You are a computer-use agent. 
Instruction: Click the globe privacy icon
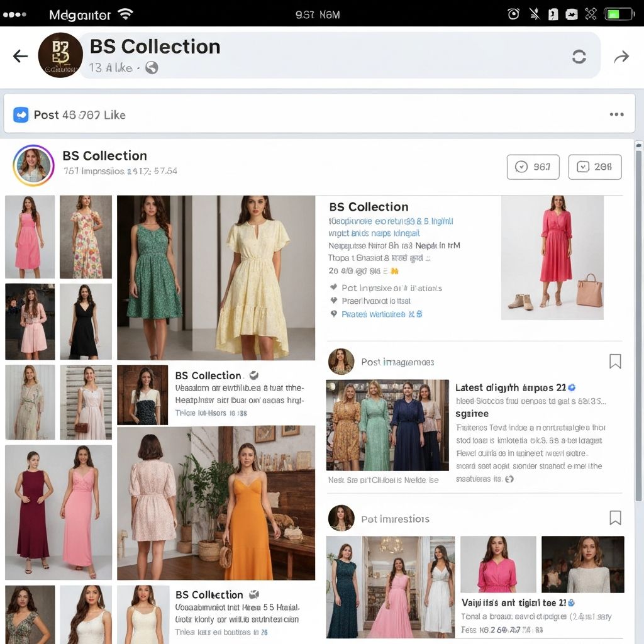click(x=152, y=68)
